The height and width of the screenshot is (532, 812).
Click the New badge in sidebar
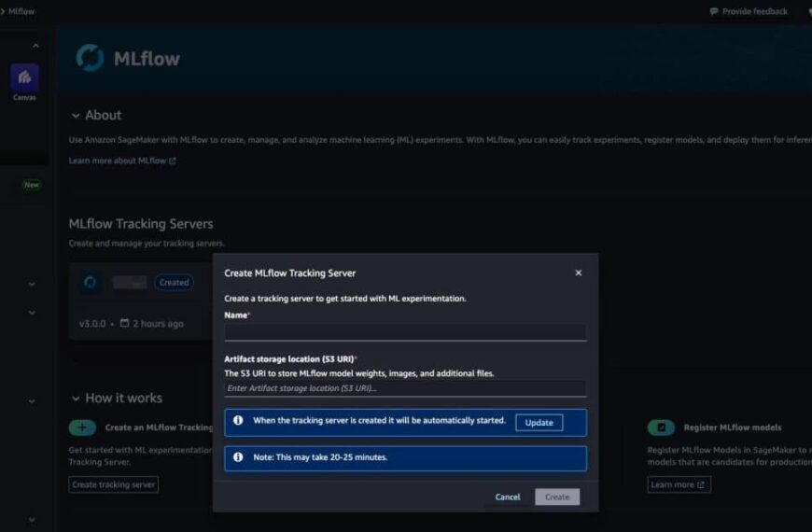(x=32, y=185)
